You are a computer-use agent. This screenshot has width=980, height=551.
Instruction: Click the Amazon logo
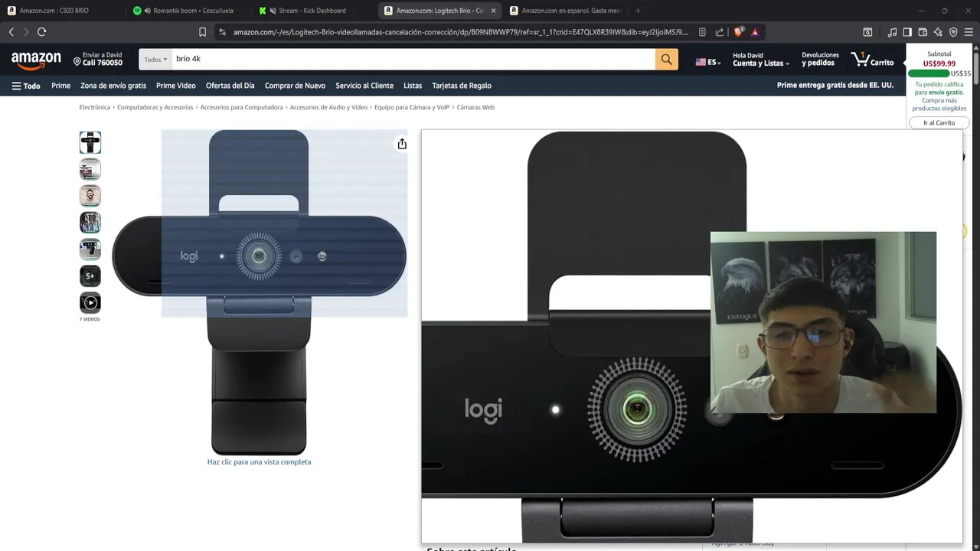(x=36, y=60)
